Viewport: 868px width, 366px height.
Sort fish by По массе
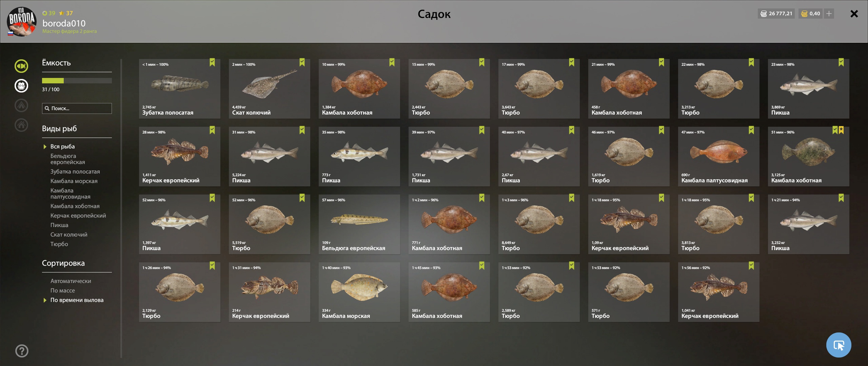[x=63, y=290]
